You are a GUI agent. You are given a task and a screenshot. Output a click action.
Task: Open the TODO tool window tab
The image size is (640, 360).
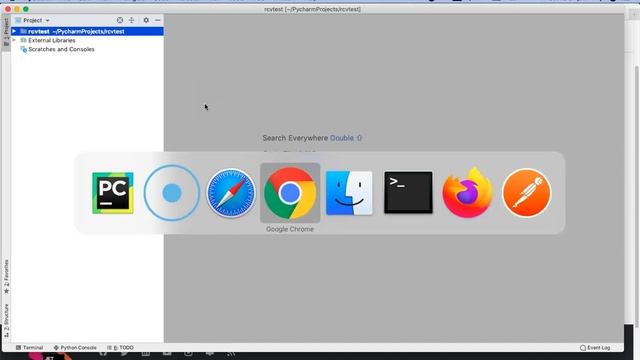(x=120, y=348)
